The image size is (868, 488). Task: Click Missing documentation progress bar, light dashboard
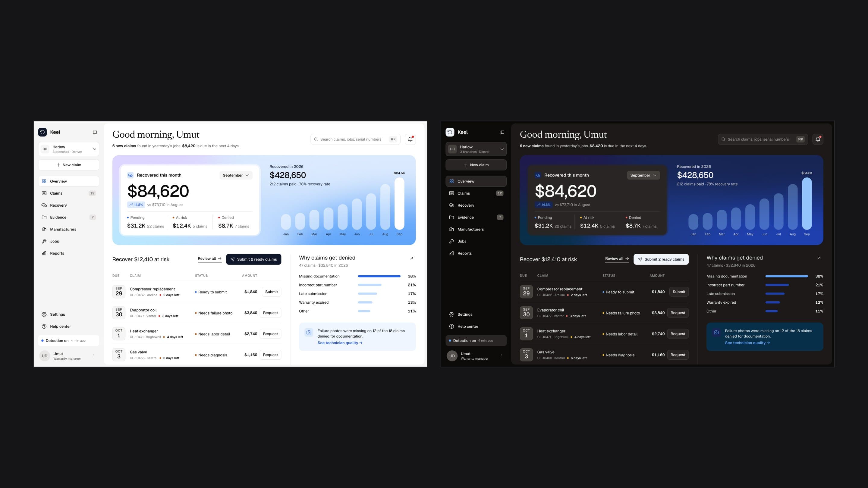tap(379, 276)
